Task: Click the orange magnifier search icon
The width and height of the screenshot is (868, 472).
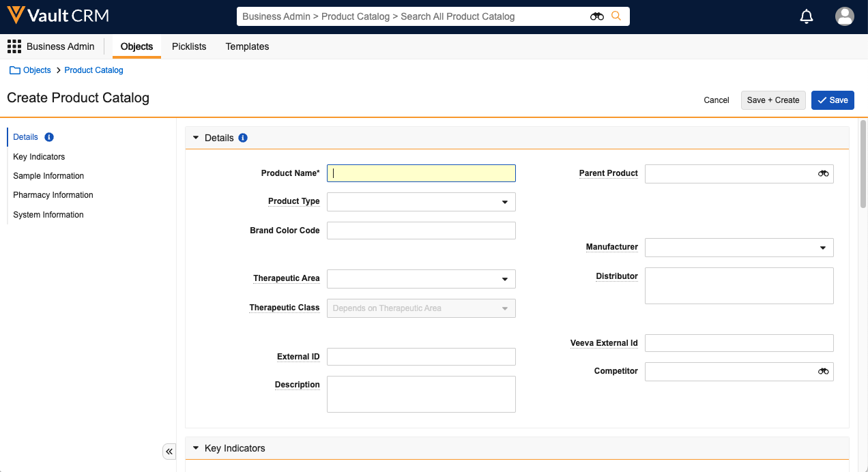Action: (x=616, y=16)
